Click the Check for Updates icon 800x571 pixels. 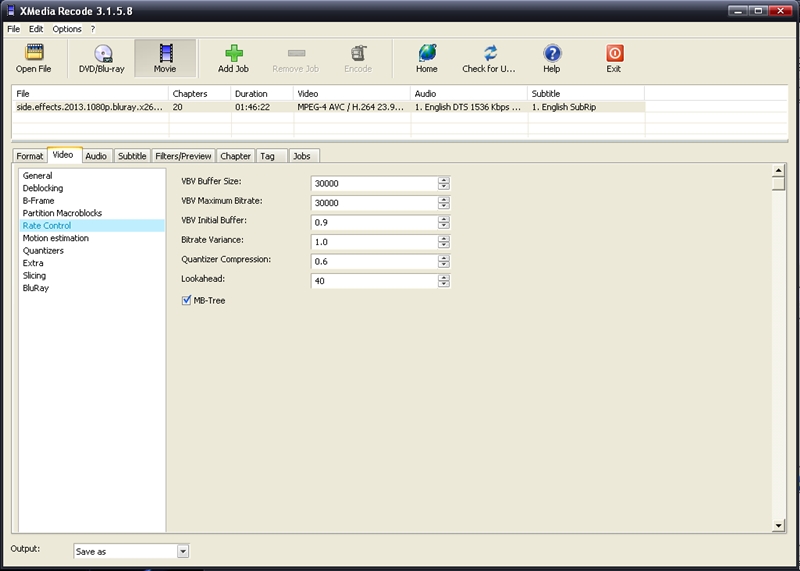click(490, 53)
